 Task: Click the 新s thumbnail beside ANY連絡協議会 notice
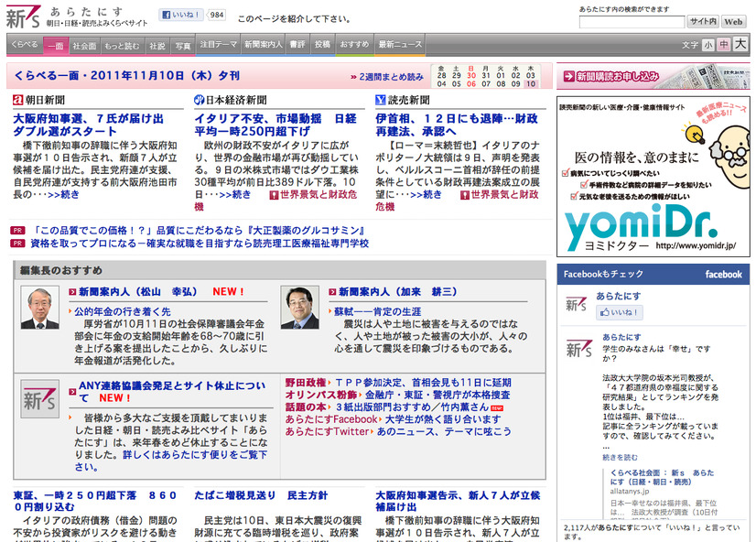(x=40, y=399)
